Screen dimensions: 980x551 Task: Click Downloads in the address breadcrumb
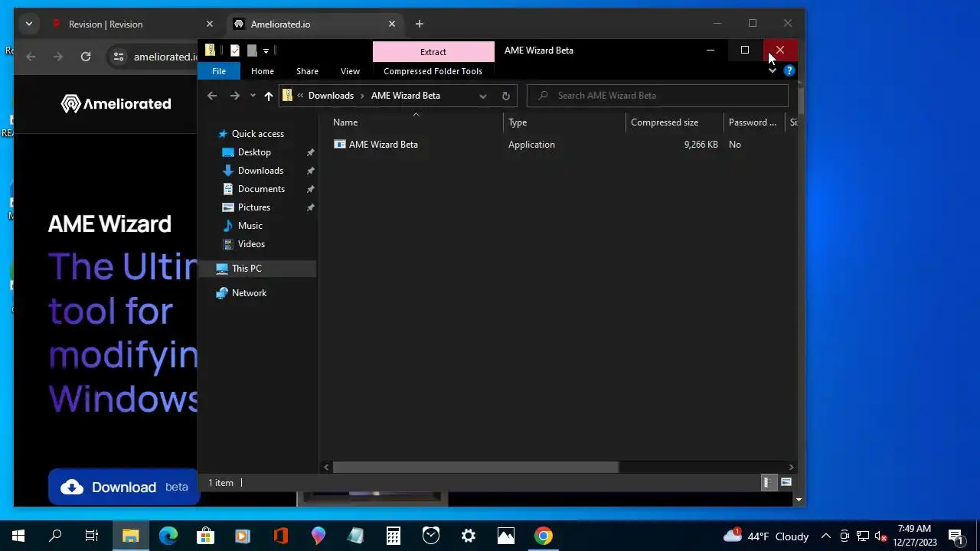(331, 96)
